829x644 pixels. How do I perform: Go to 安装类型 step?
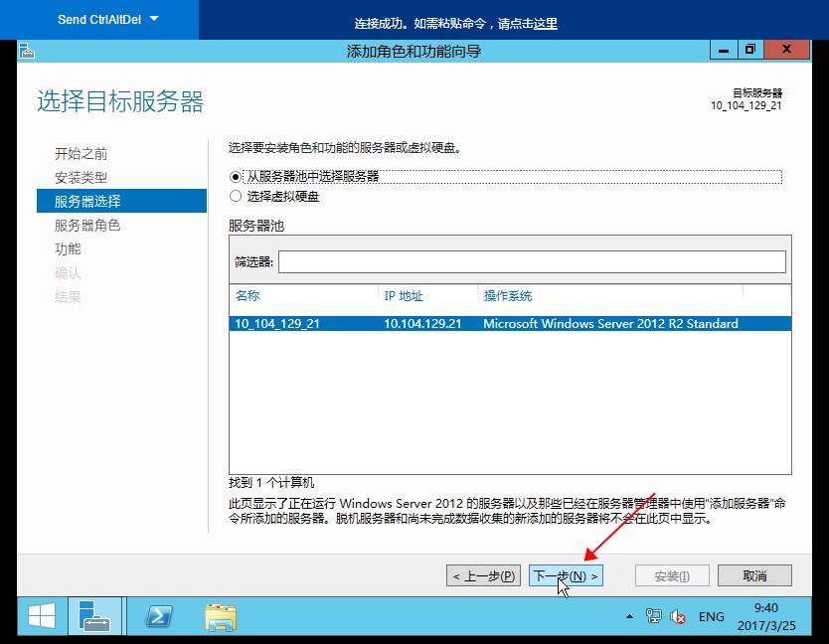click(81, 178)
